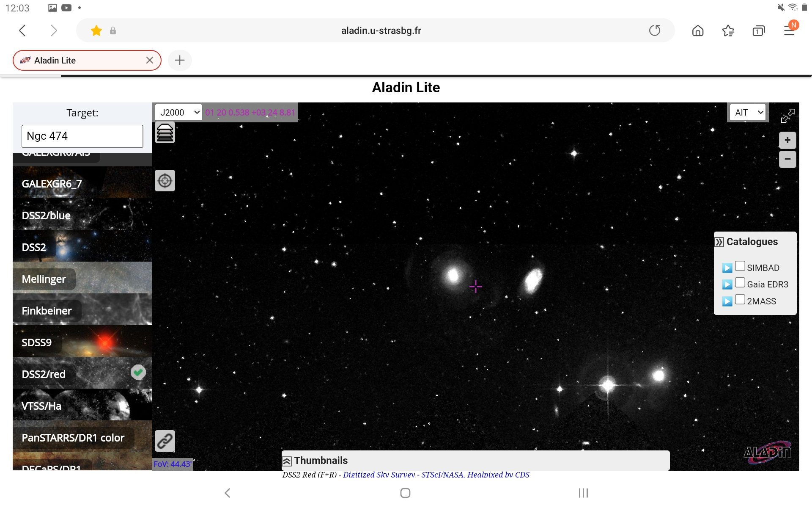Select the PanSTARRS/DR1 color survey
This screenshot has width=812, height=508.
point(82,436)
